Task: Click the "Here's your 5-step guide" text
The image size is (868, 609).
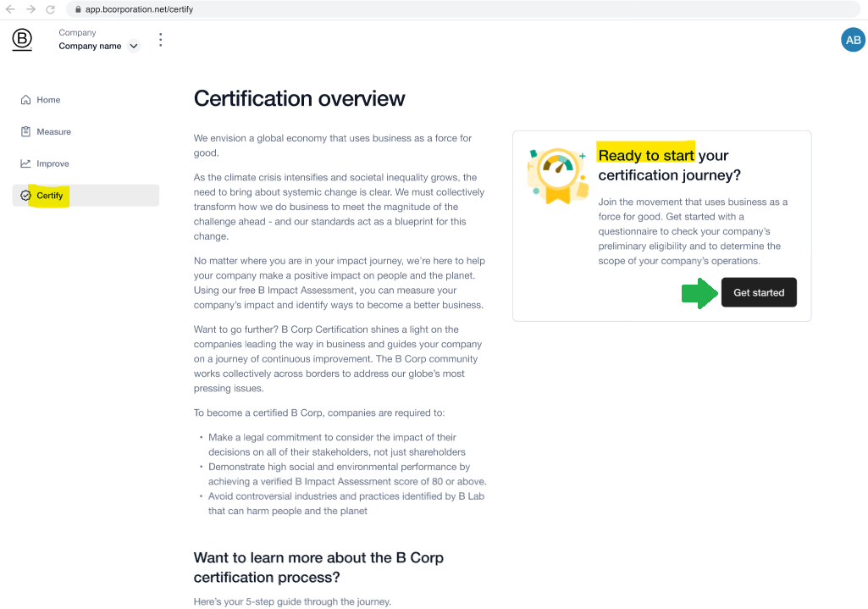Action: (x=292, y=602)
